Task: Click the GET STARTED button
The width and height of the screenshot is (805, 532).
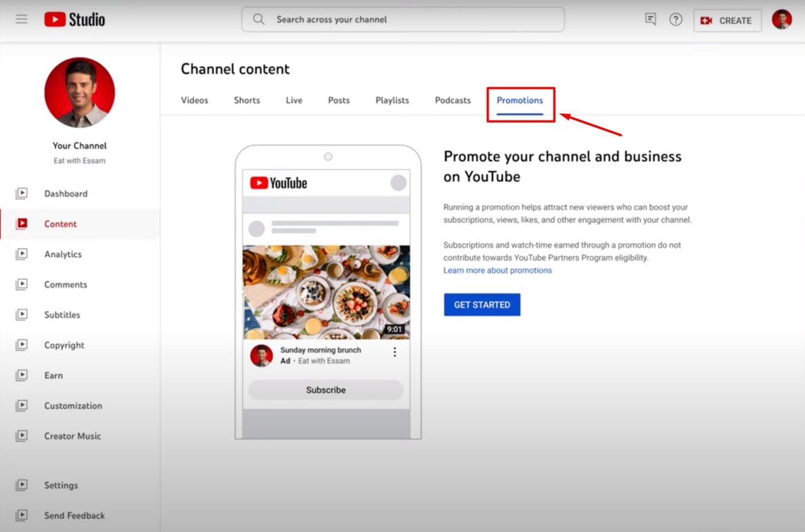Action: (x=482, y=304)
